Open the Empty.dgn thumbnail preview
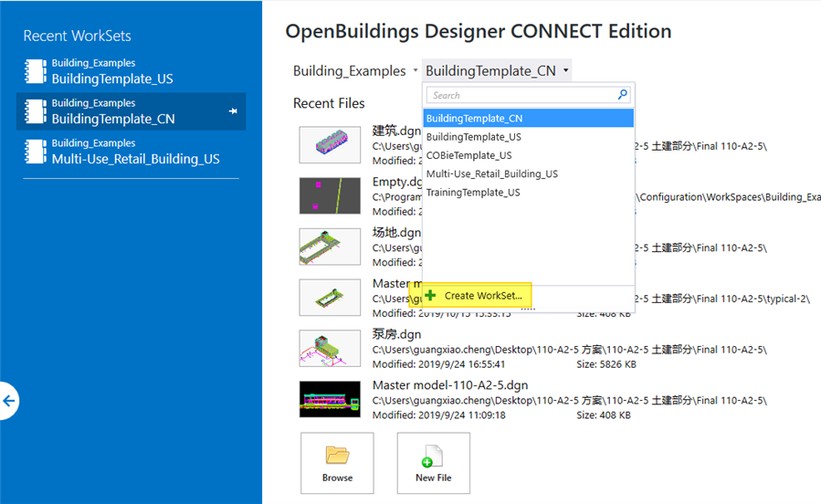Image resolution: width=821 pixels, height=504 pixels. [330, 195]
